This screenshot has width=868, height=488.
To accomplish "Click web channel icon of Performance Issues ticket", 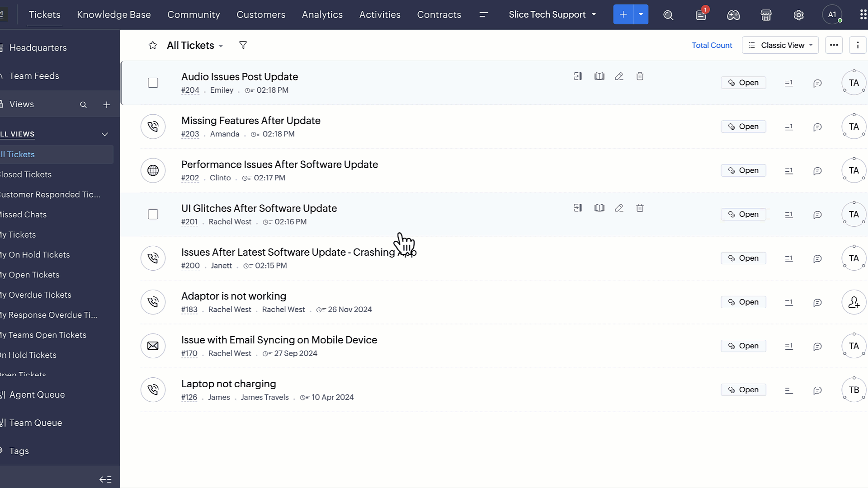I will pos(153,170).
